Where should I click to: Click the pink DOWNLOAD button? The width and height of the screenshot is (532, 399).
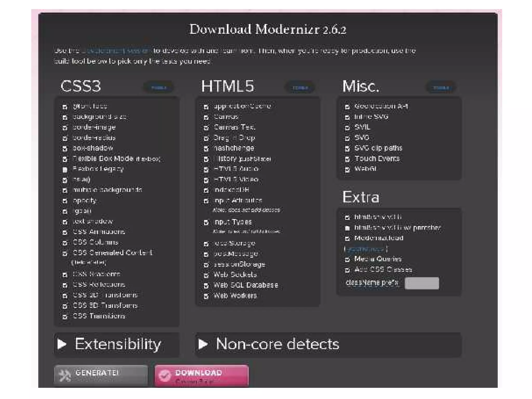[x=202, y=375]
